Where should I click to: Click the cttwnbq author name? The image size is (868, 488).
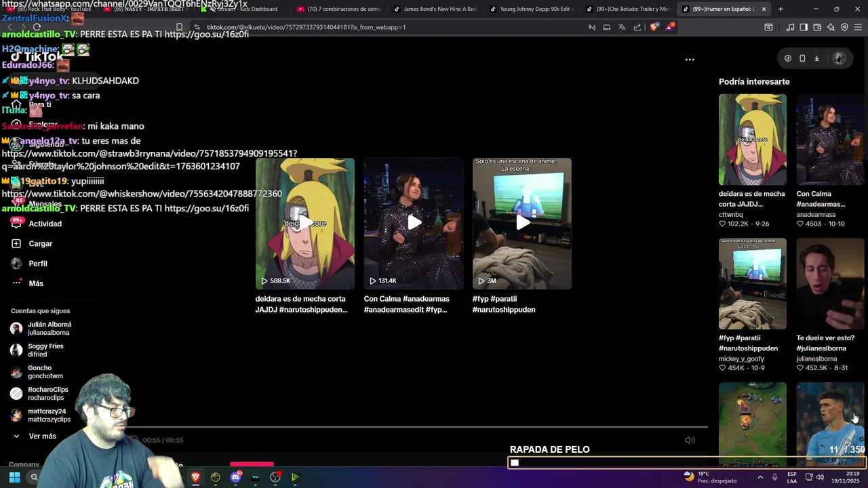point(731,215)
